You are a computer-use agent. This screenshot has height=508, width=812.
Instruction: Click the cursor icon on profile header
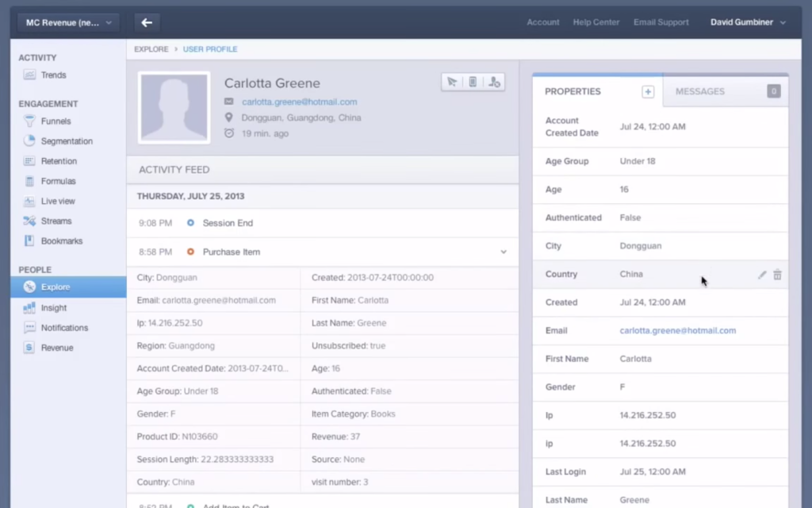pos(452,82)
